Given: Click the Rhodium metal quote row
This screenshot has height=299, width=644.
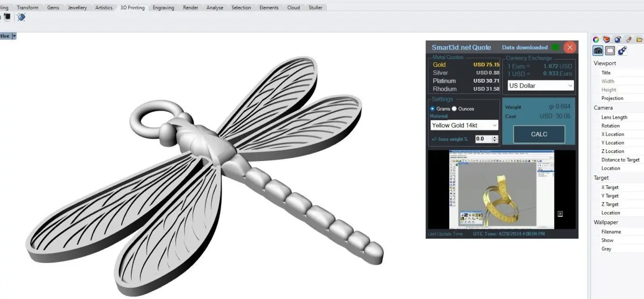Looking at the screenshot, I should (x=466, y=89).
